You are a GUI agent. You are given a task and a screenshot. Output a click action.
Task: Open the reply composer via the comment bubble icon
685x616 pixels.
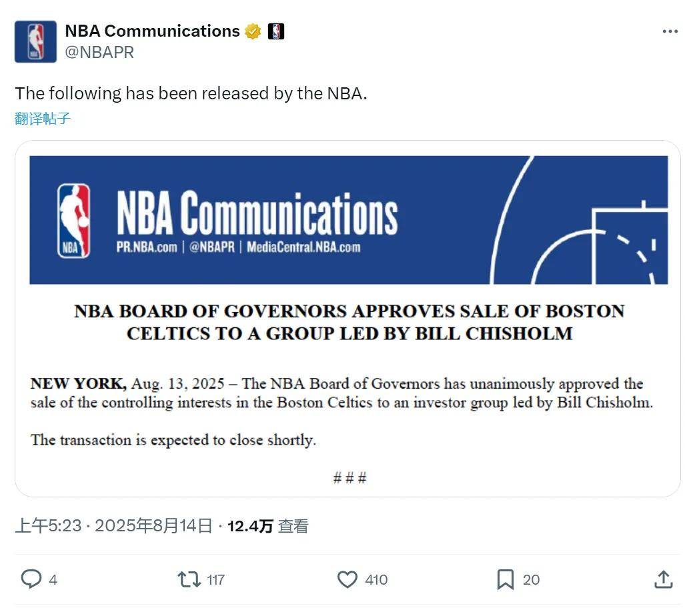tap(29, 579)
